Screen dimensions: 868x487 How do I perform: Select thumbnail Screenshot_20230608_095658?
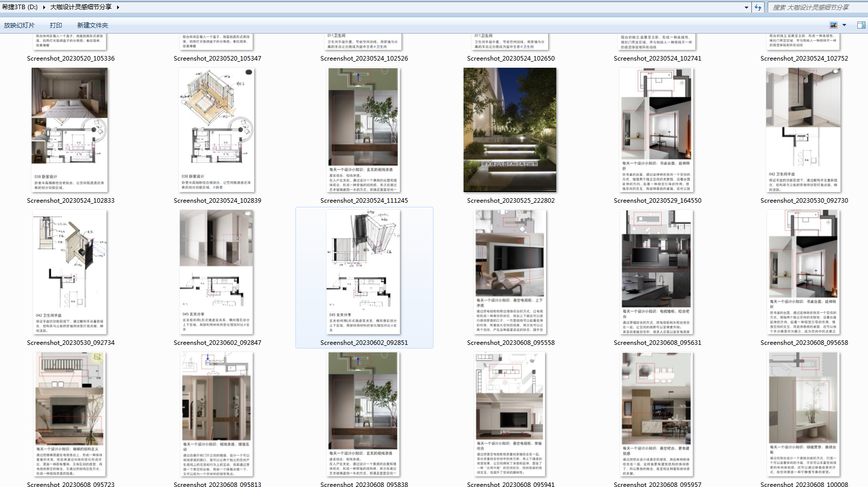(x=803, y=273)
